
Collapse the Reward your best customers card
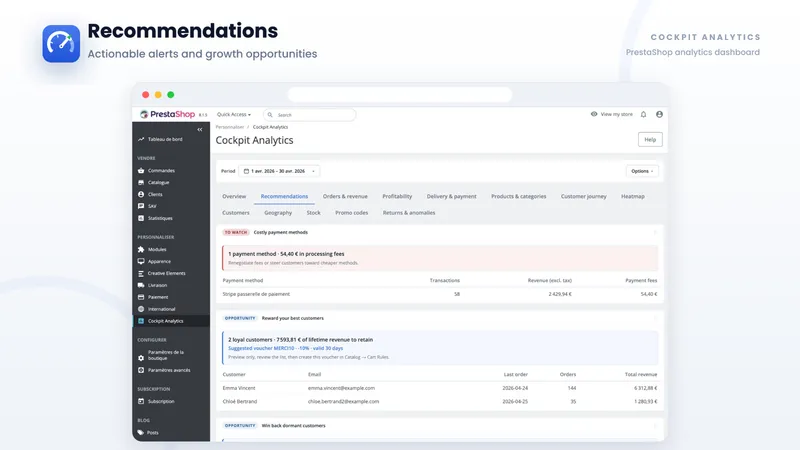tap(655, 318)
